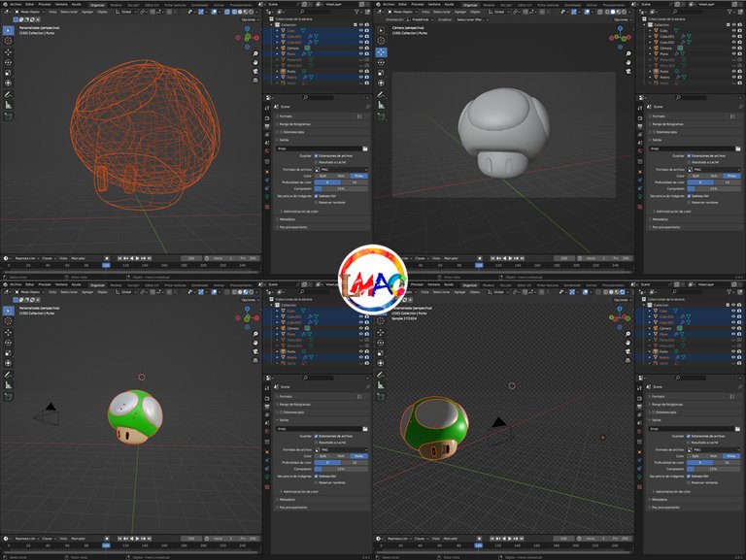
Task: Click frame 100 marker in light-green mushroom window timeline
Action: pos(106,545)
